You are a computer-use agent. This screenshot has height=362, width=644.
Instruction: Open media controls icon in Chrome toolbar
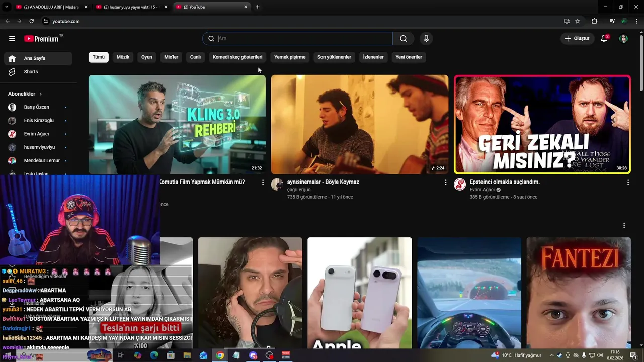pyautogui.click(x=612, y=21)
